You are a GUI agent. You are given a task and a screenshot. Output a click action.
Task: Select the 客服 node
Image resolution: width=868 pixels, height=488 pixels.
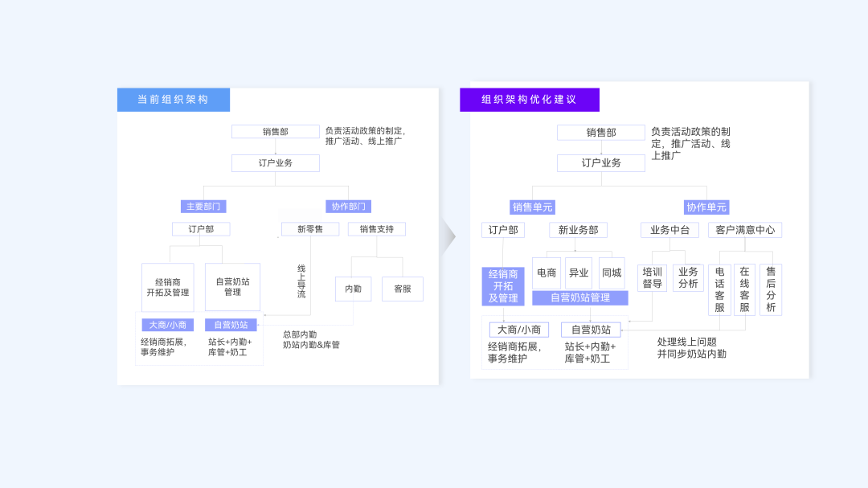pos(402,289)
